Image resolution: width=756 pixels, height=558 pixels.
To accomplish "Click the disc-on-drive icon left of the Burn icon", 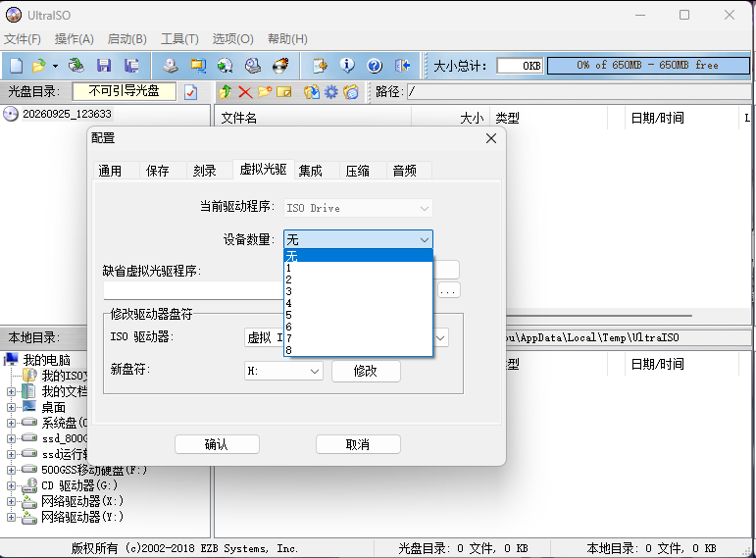I will (x=253, y=65).
